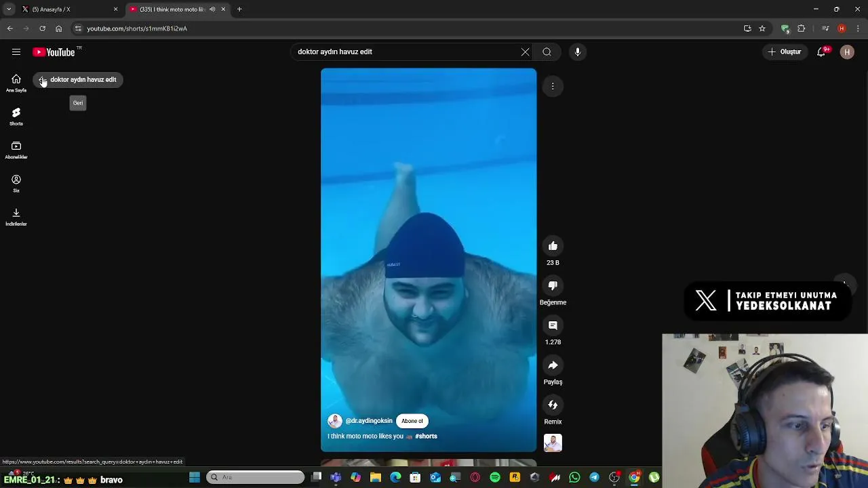Clear the search box with the X
The image size is (868, 488).
(x=525, y=52)
